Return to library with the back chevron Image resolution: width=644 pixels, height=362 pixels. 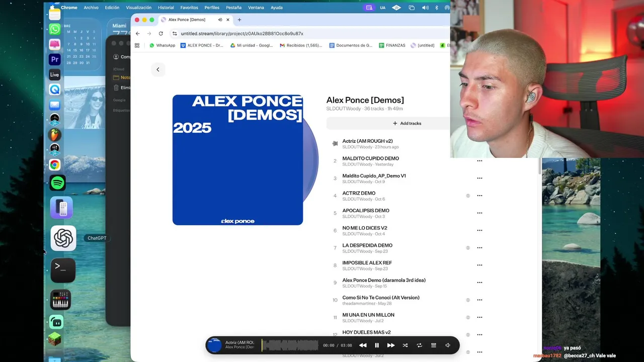(x=158, y=69)
